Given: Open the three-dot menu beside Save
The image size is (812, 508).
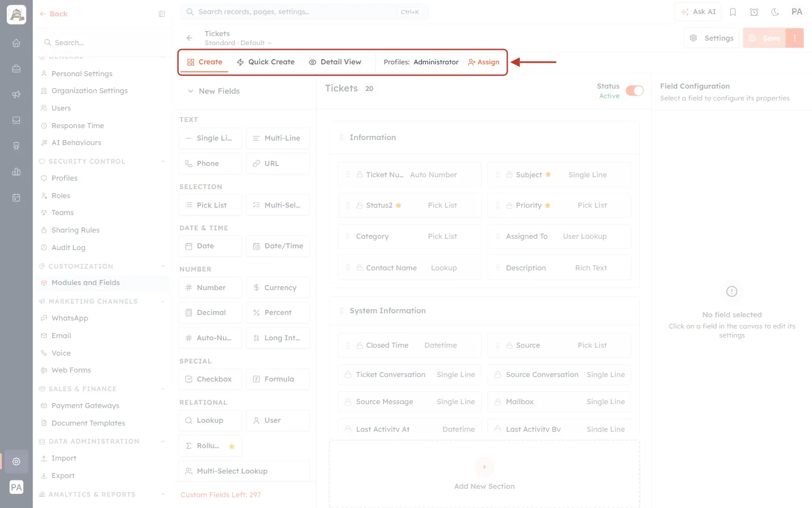Looking at the screenshot, I should pos(795,38).
